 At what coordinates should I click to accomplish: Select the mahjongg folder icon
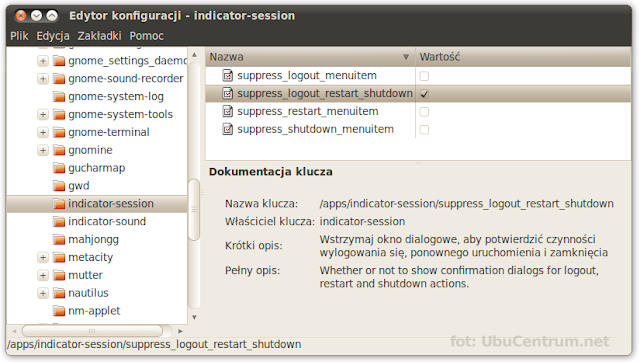[x=59, y=240]
